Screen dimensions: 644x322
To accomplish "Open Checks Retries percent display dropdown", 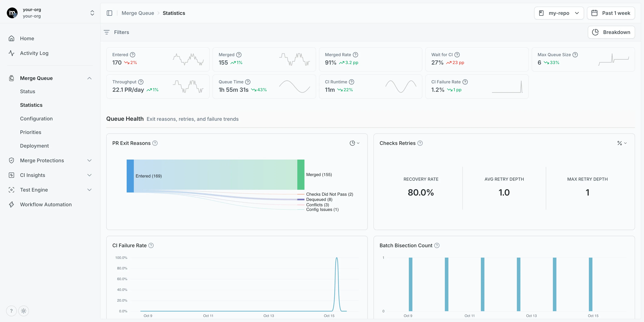I will pyautogui.click(x=622, y=143).
